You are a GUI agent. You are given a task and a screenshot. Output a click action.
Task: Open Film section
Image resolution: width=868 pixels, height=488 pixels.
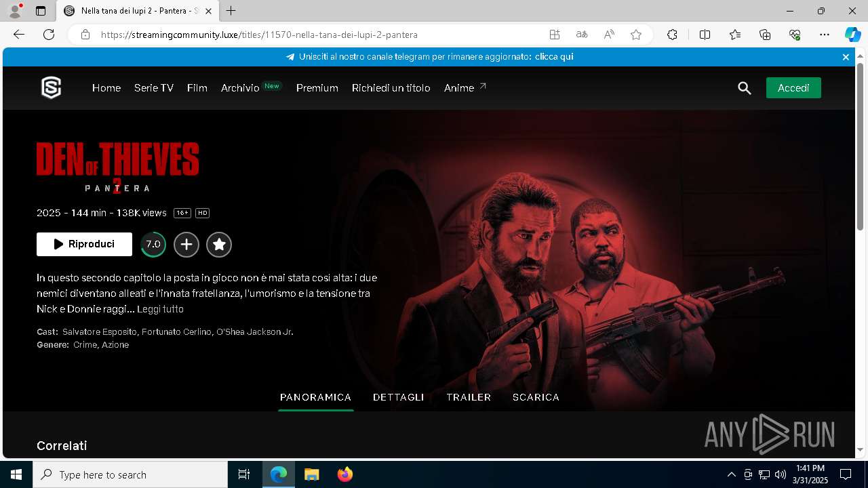(x=197, y=88)
